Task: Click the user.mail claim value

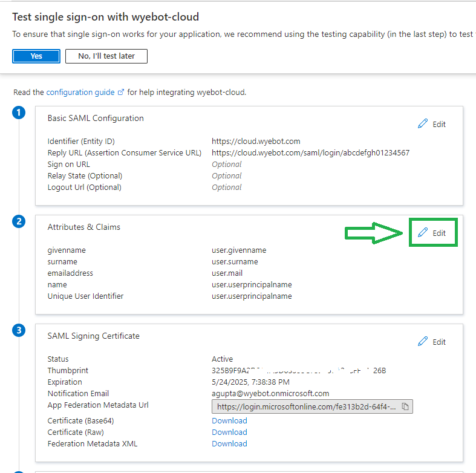Action: pos(227,273)
